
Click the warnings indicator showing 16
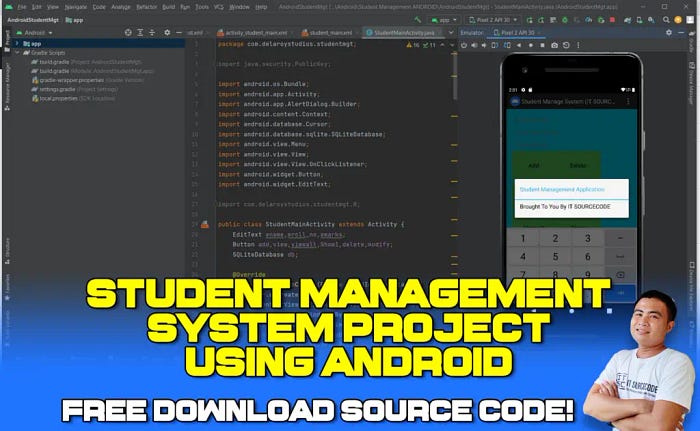pos(413,45)
